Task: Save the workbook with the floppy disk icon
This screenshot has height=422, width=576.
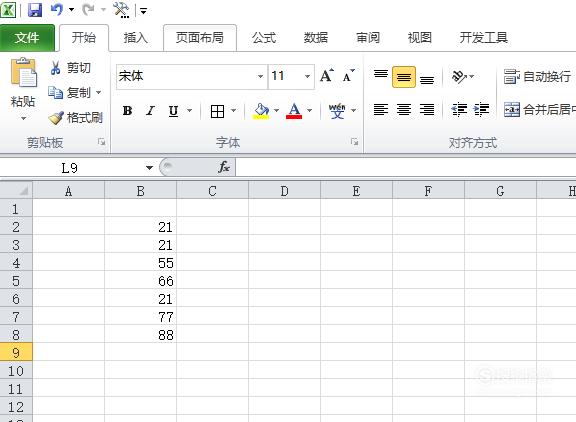Action: [x=35, y=10]
